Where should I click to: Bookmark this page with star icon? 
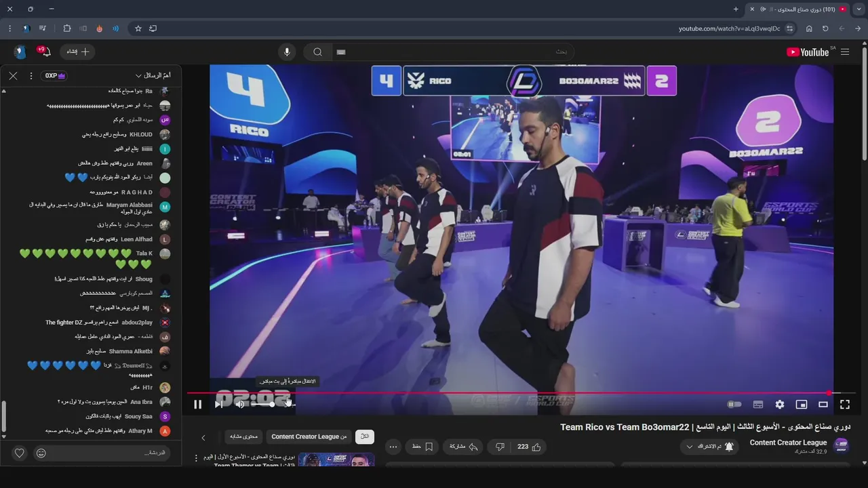[138, 28]
